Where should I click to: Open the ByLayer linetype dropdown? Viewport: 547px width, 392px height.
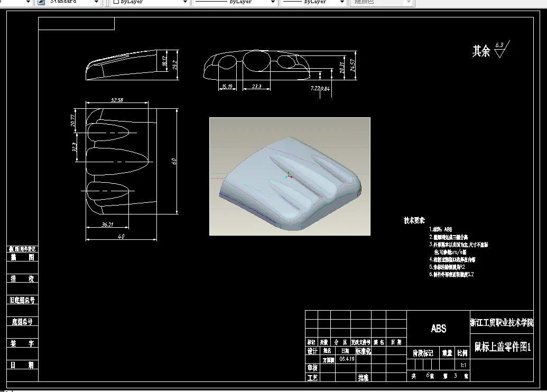click(x=273, y=2)
